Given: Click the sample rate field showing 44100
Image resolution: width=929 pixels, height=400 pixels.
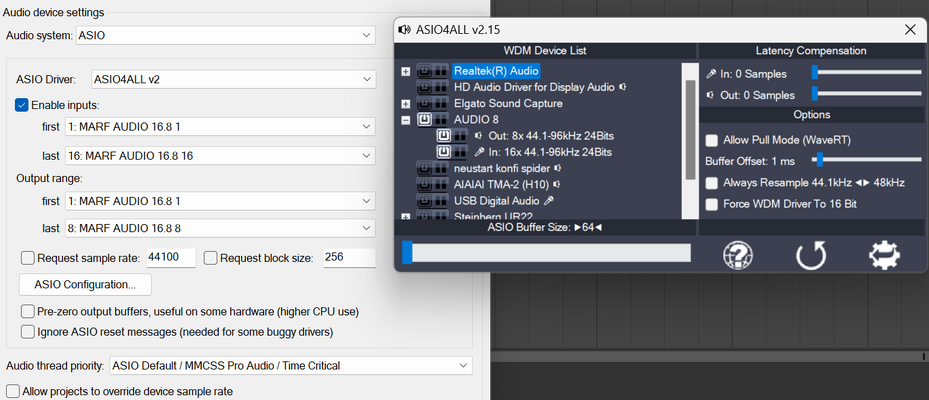Looking at the screenshot, I should click(171, 258).
